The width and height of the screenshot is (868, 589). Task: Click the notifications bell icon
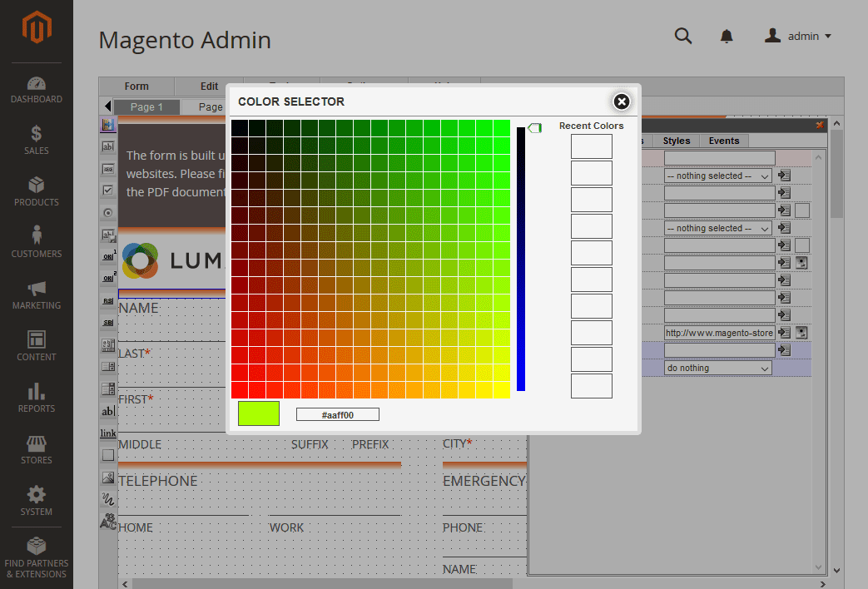point(726,37)
